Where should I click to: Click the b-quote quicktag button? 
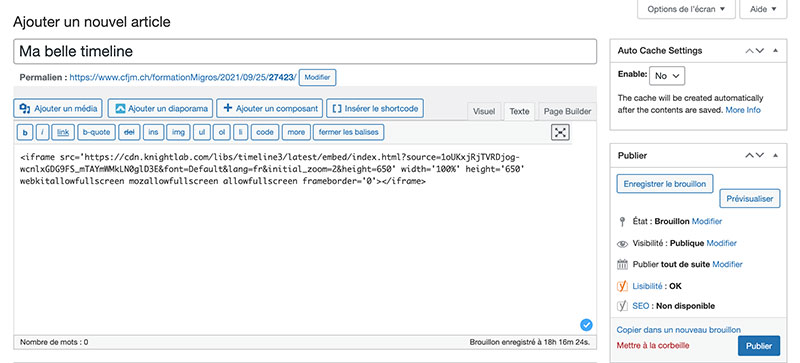pyautogui.click(x=96, y=132)
